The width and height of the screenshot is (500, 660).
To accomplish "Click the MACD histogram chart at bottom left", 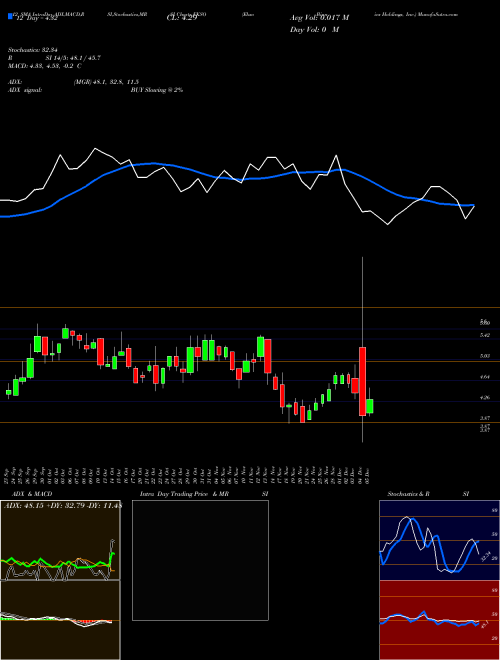I will pyautogui.click(x=60, y=620).
